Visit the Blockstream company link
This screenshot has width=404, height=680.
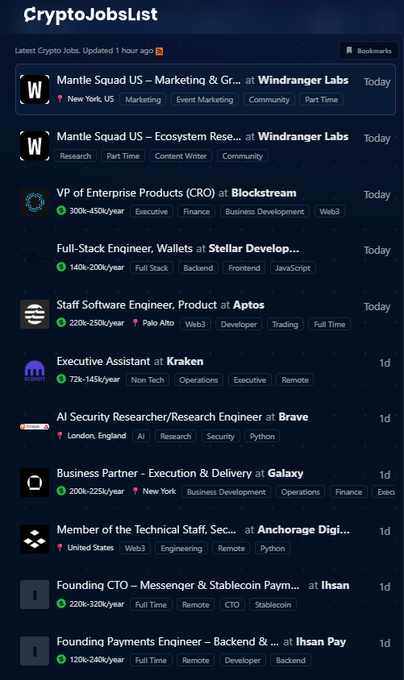[264, 193]
